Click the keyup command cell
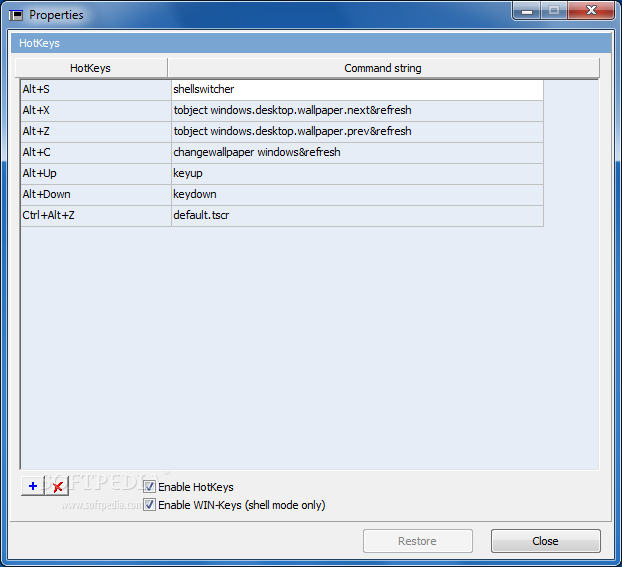The height and width of the screenshot is (567, 622). tap(357, 174)
